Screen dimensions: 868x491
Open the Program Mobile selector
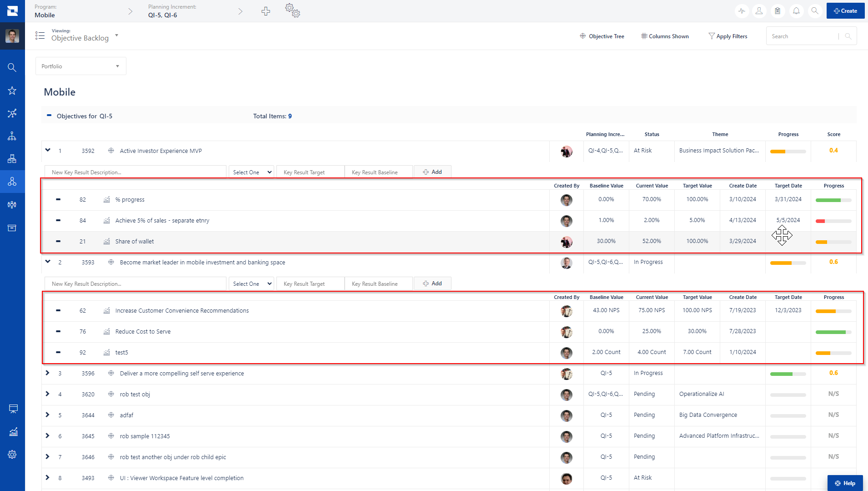(84, 11)
